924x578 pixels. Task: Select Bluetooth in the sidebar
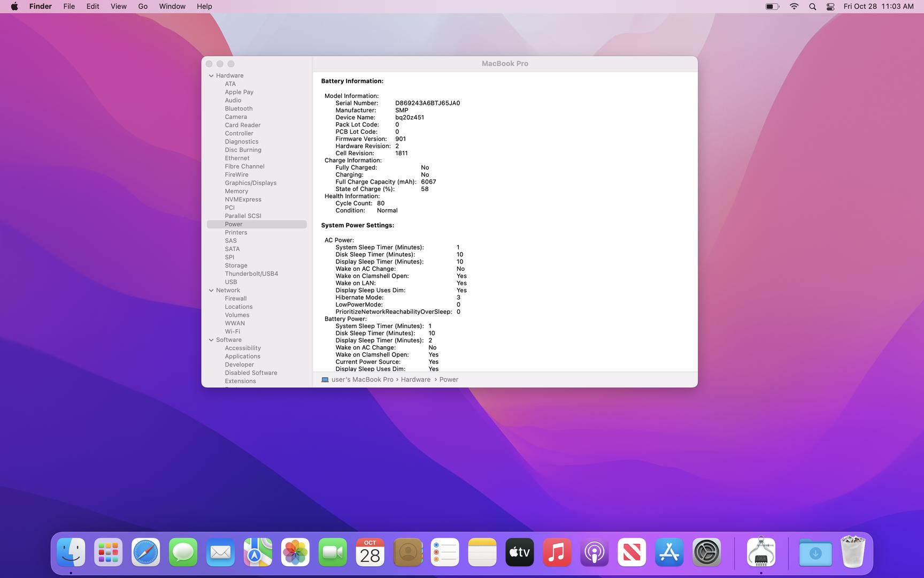point(238,109)
